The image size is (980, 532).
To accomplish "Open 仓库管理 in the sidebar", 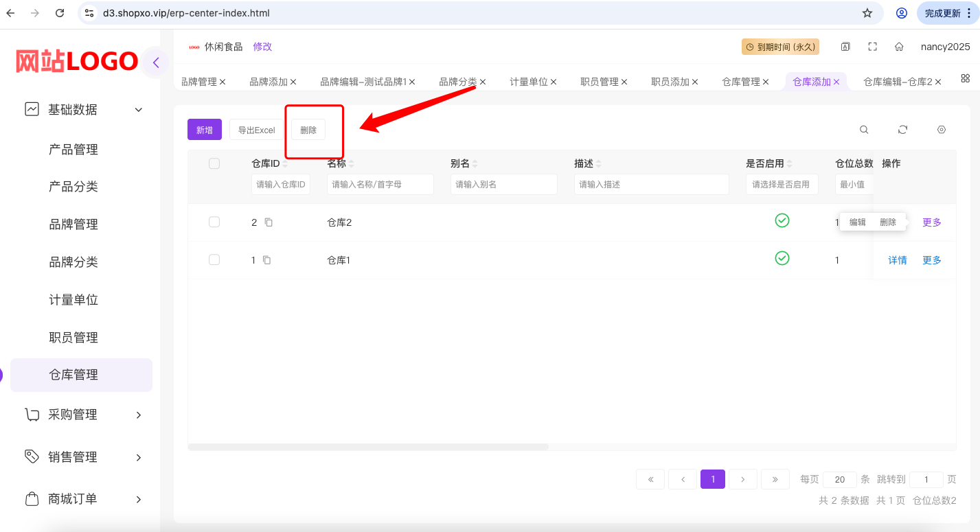I will coord(81,375).
